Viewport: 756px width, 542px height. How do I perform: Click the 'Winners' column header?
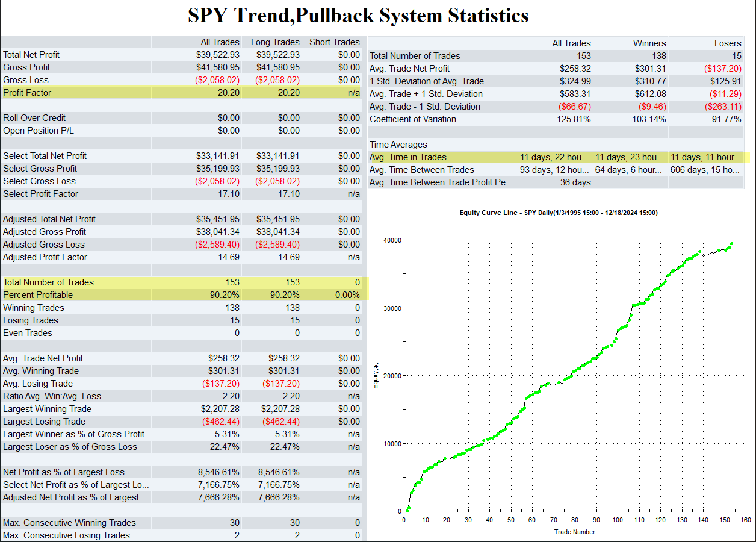coord(649,43)
